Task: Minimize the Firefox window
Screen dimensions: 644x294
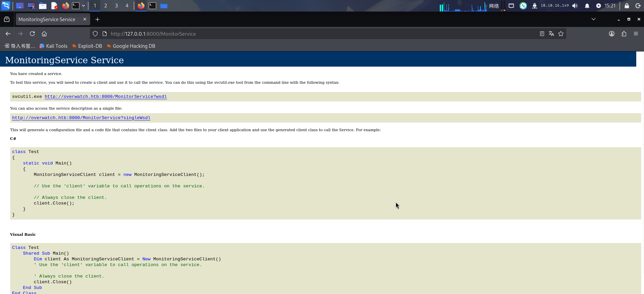Action: [619, 20]
